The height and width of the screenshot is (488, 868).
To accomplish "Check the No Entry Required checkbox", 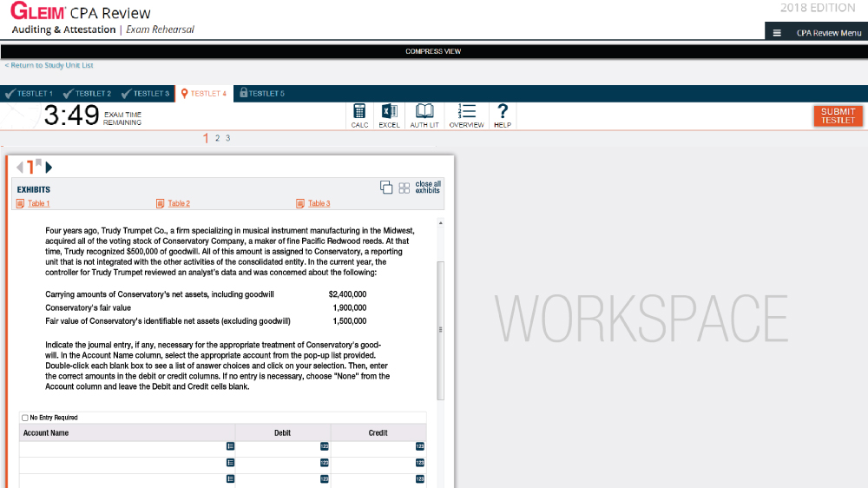I will pos(24,418).
